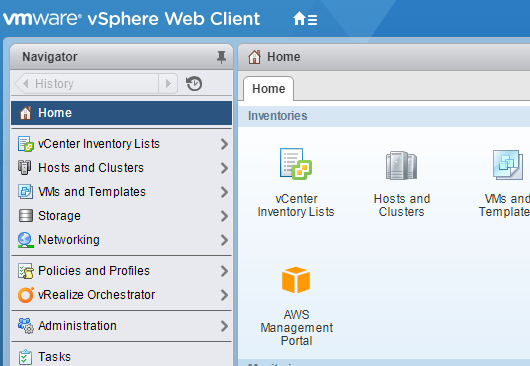
Task: Open Administration in the Navigator
Action: pos(122,326)
